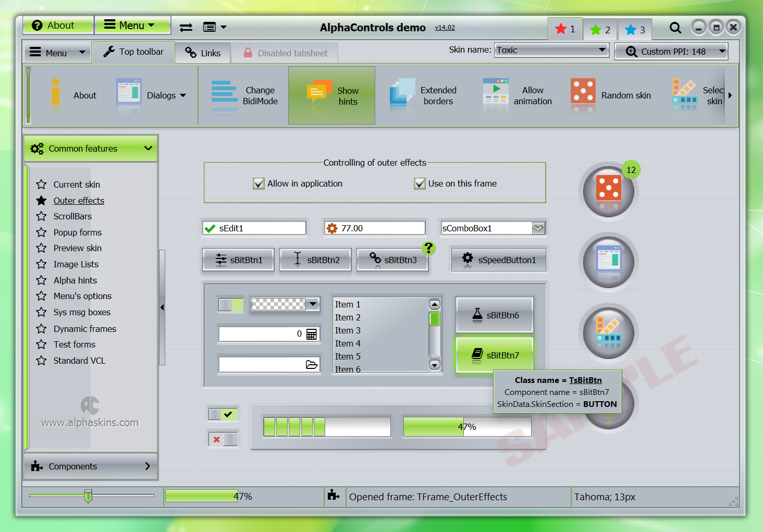
Task: Click the sBitBtn7 book button
Action: click(495, 355)
